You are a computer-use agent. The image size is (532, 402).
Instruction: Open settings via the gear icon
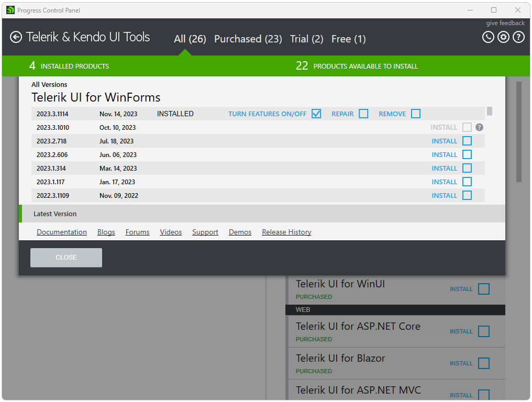[x=503, y=37]
